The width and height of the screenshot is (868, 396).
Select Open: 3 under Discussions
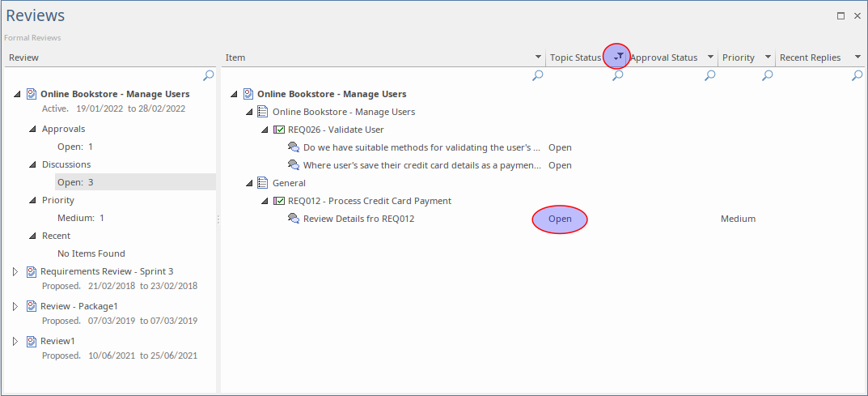(x=75, y=182)
